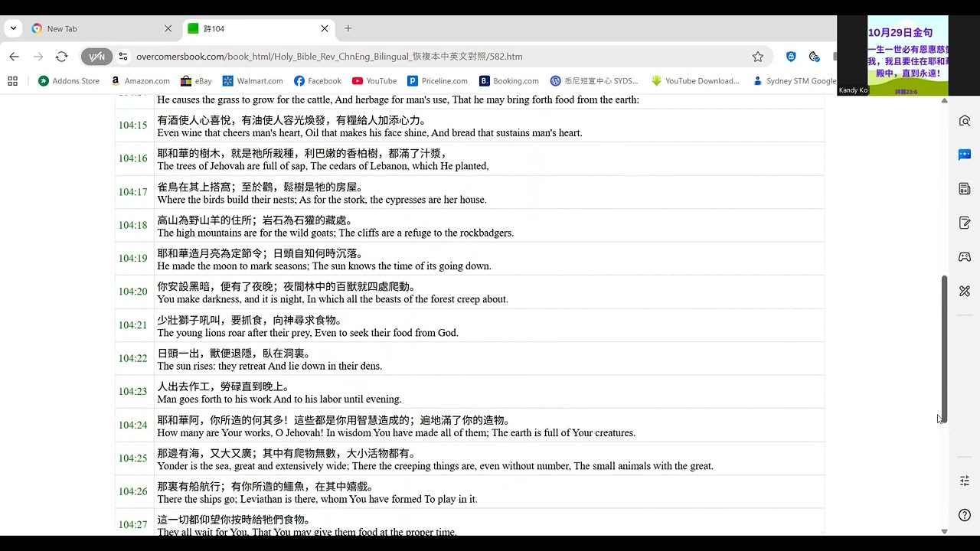Click verse number 104:24

(132, 425)
